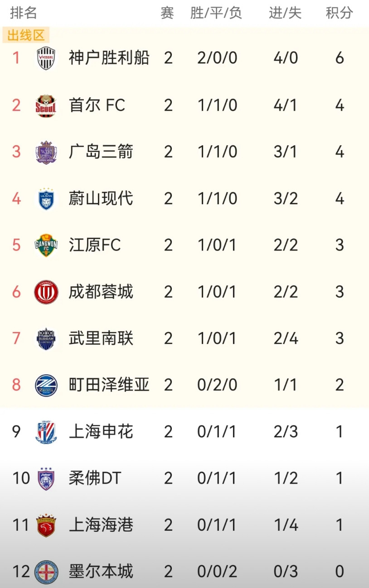Open the Melbourne City circular logo
Screen dimensions: 369x588
pos(46,572)
